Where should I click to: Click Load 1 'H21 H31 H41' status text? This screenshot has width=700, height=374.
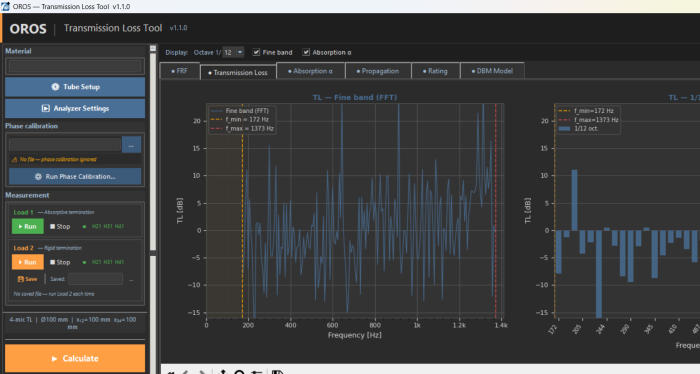(108, 227)
